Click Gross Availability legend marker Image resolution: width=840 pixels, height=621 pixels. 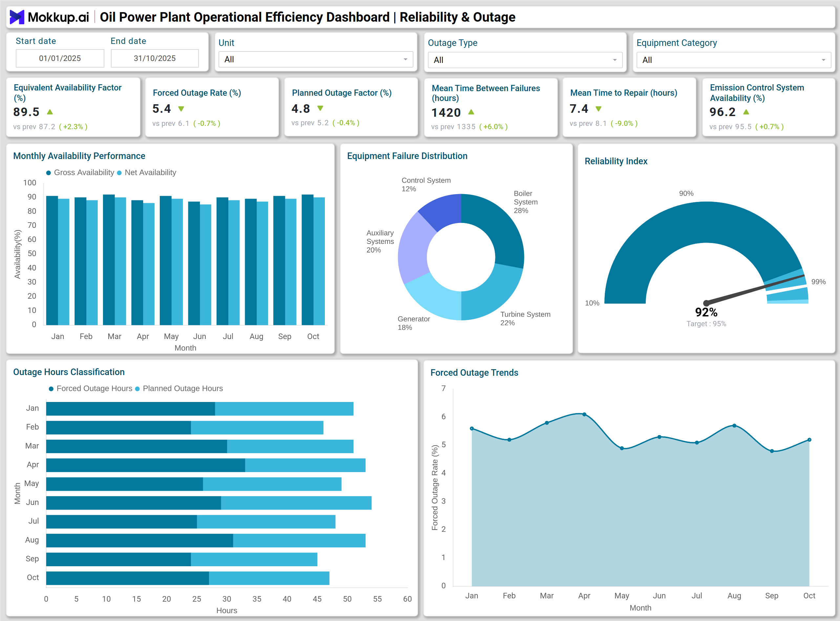coord(49,173)
